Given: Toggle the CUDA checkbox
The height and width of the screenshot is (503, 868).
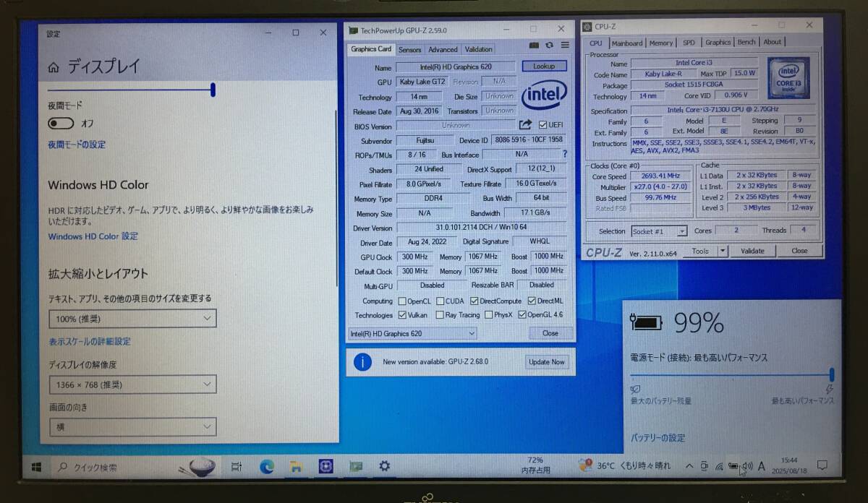Looking at the screenshot, I should 440,301.
